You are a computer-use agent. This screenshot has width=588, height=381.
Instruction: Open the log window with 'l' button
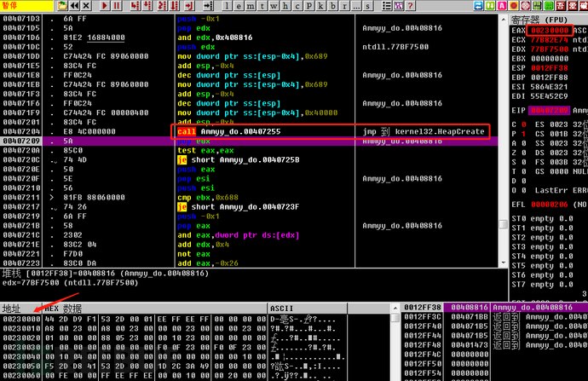(226, 5)
